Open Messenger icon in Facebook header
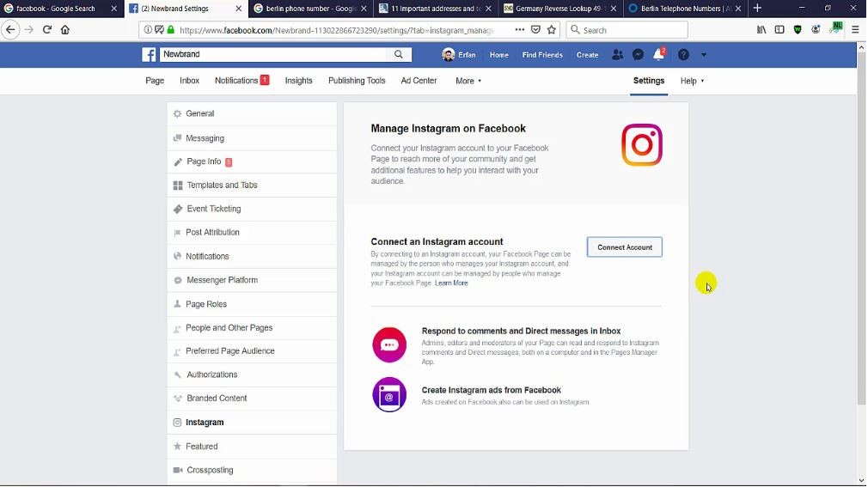Screen dimensions: 868x487 (x=638, y=55)
